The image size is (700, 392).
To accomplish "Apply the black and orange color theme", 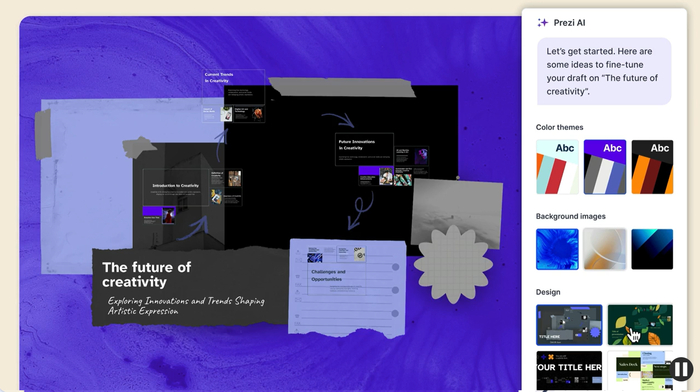I will pos(652,167).
